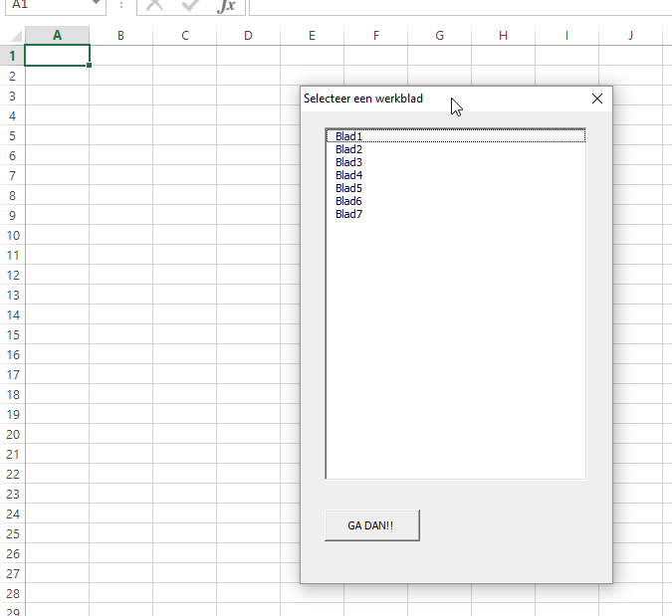
Task: Select row 20 header
Action: [12, 434]
